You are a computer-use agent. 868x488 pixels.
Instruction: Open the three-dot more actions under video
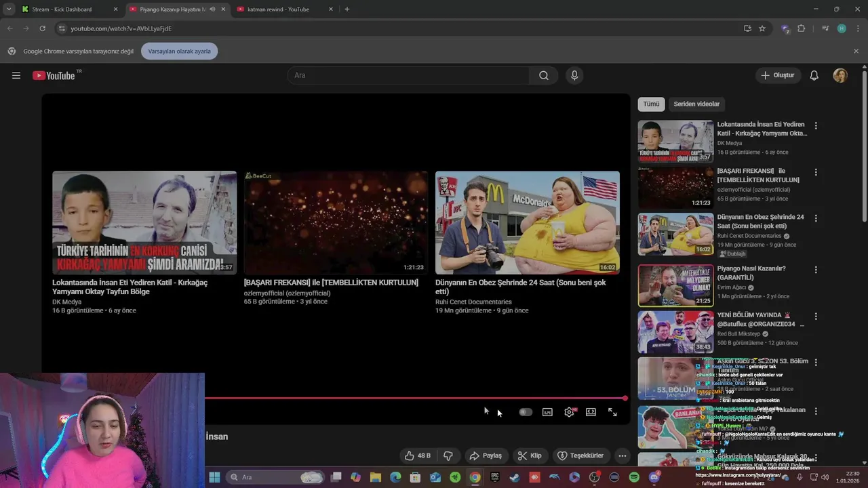[622, 455]
